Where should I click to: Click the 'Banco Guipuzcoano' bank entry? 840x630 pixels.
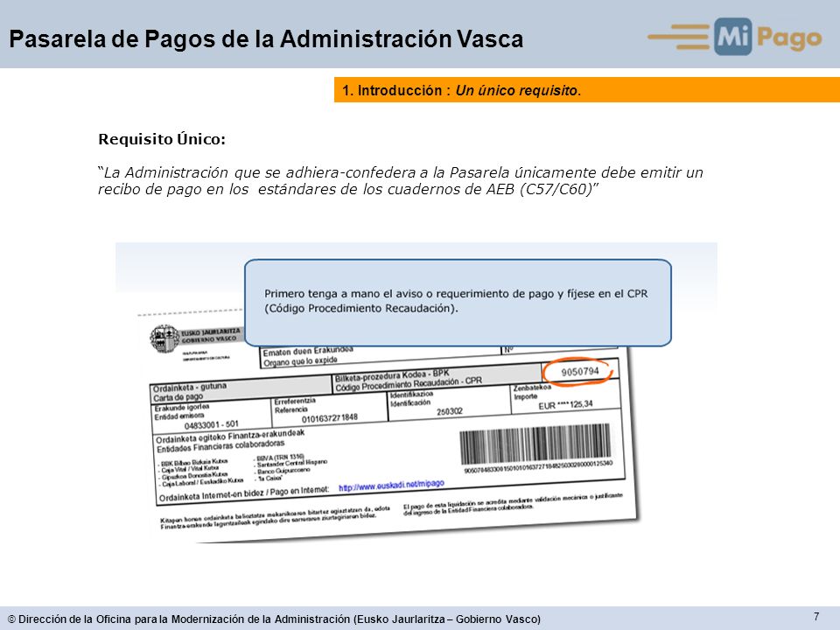(x=283, y=471)
